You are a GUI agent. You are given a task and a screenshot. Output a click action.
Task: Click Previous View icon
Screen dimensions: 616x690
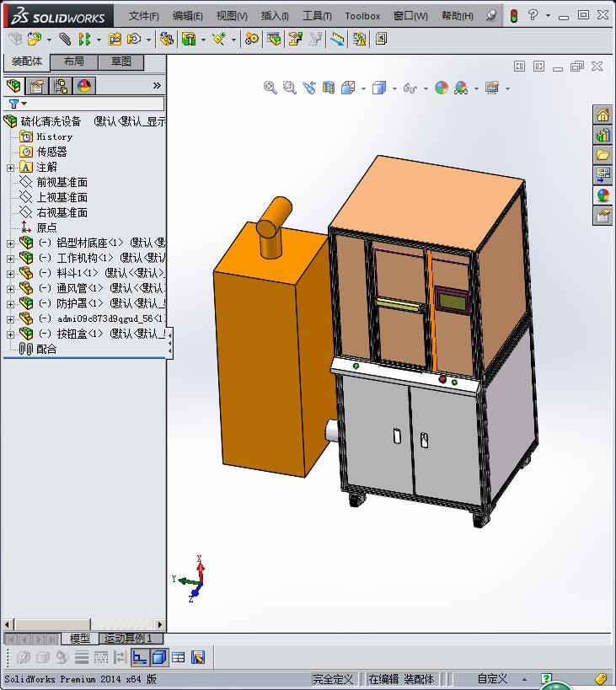tap(309, 88)
